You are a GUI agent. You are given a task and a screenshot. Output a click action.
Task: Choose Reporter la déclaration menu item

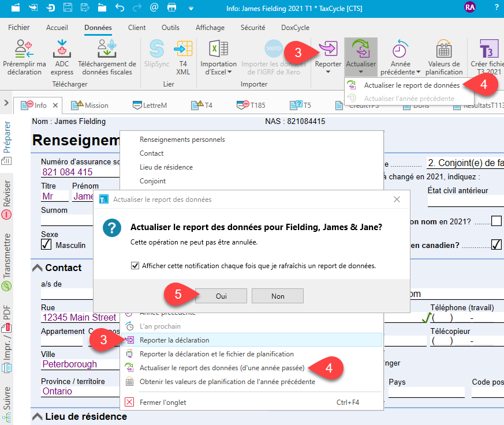(252, 340)
